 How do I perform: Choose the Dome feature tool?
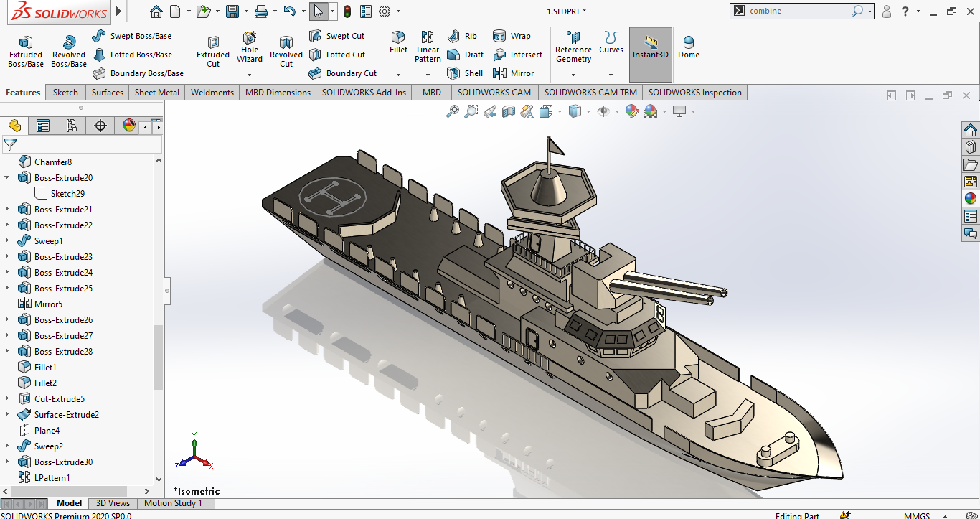pyautogui.click(x=688, y=47)
